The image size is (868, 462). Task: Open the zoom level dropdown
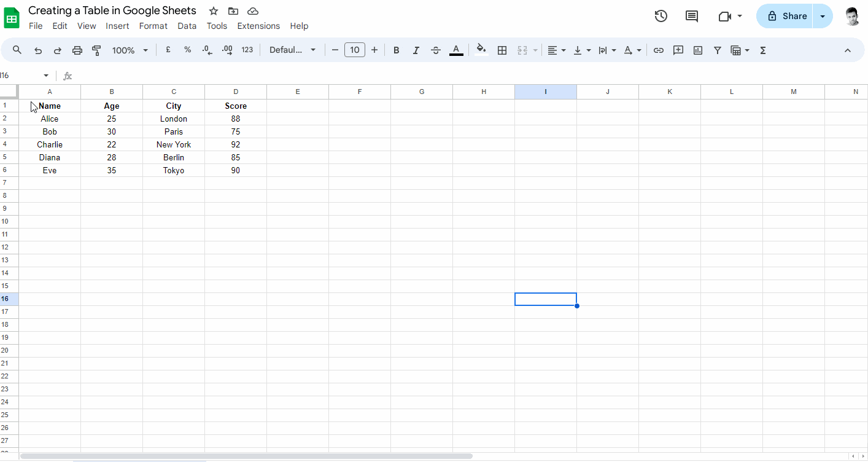coord(130,50)
